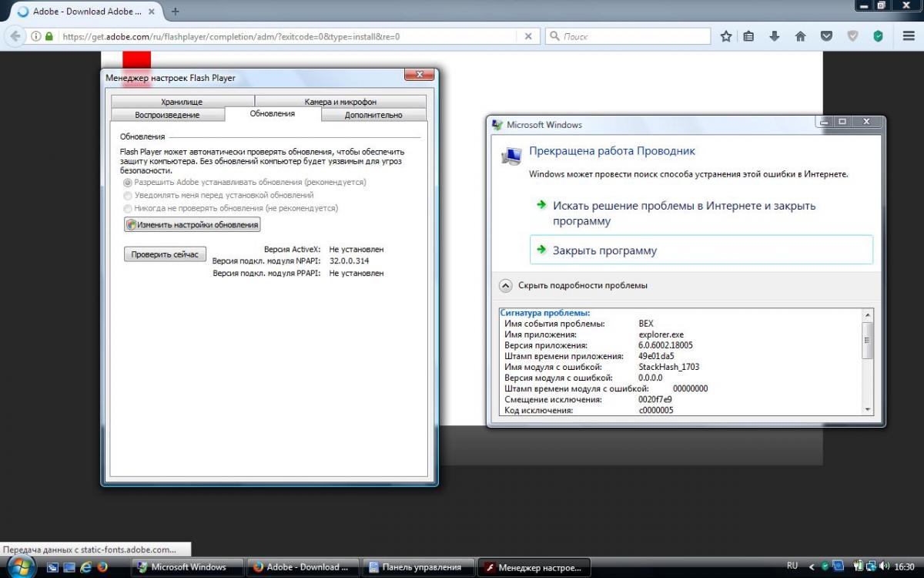This screenshot has height=578, width=924.
Task: Open the 'Камера и микрофон' tab
Action: [x=340, y=102]
